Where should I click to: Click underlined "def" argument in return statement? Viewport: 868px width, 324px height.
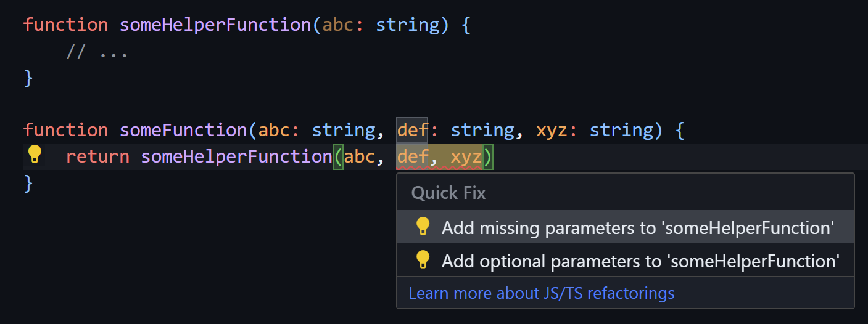coord(412,157)
